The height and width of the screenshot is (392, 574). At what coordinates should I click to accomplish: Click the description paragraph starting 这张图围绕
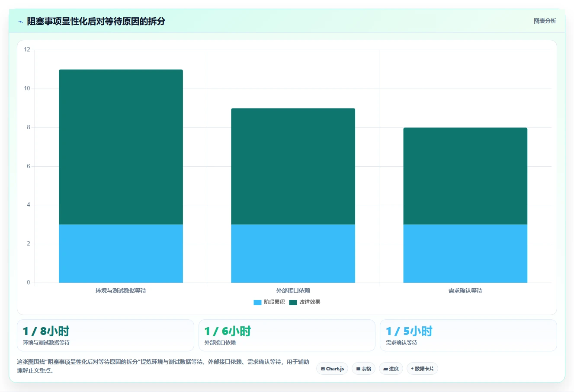(x=163, y=366)
